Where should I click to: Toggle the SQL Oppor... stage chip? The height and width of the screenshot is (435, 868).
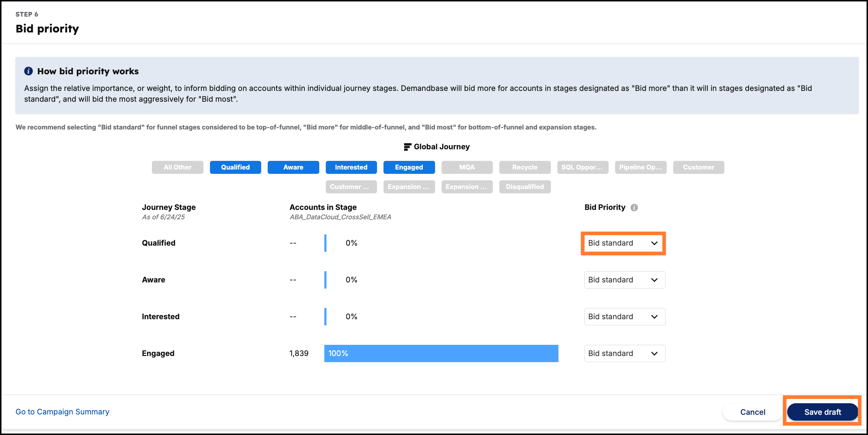coord(583,167)
